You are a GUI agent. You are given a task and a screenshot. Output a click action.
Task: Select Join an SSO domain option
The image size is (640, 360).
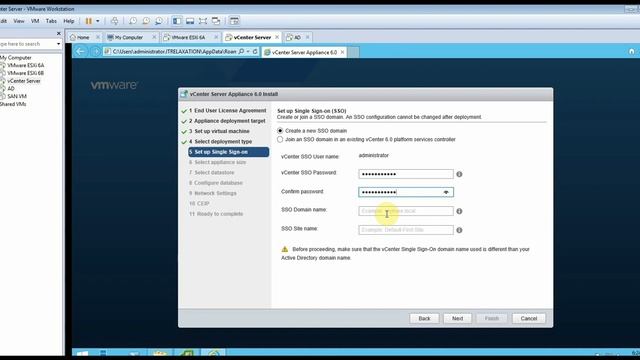click(x=280, y=140)
